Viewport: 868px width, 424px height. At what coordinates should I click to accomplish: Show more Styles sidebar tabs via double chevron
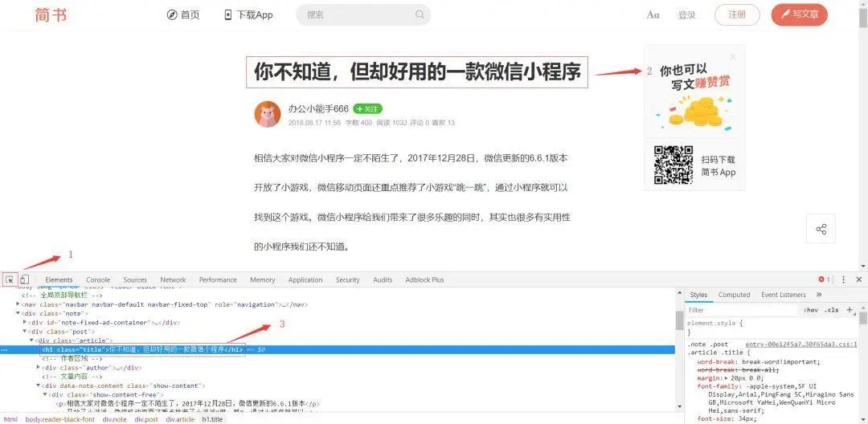click(819, 295)
